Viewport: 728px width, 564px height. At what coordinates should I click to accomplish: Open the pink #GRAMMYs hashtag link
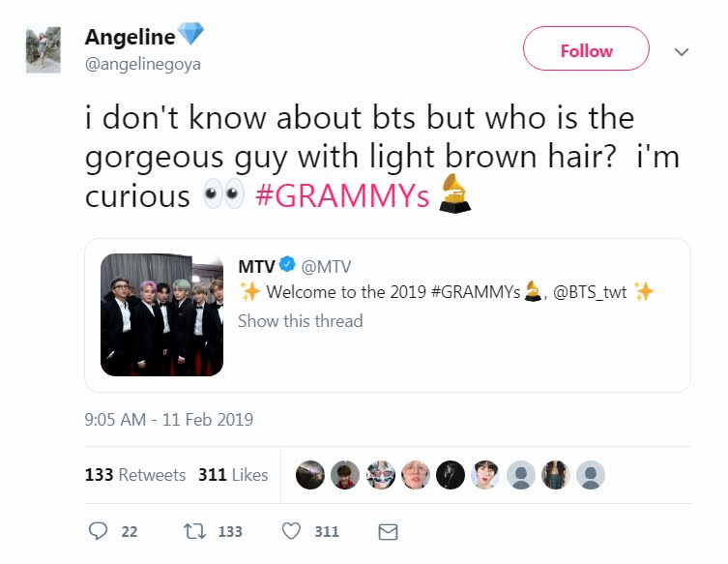(x=342, y=195)
